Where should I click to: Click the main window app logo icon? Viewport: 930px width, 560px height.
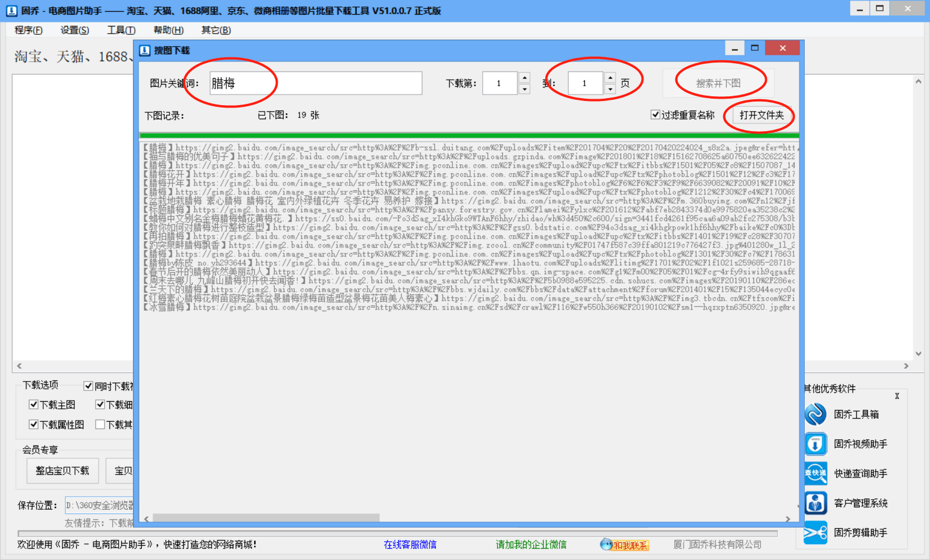pos(11,11)
